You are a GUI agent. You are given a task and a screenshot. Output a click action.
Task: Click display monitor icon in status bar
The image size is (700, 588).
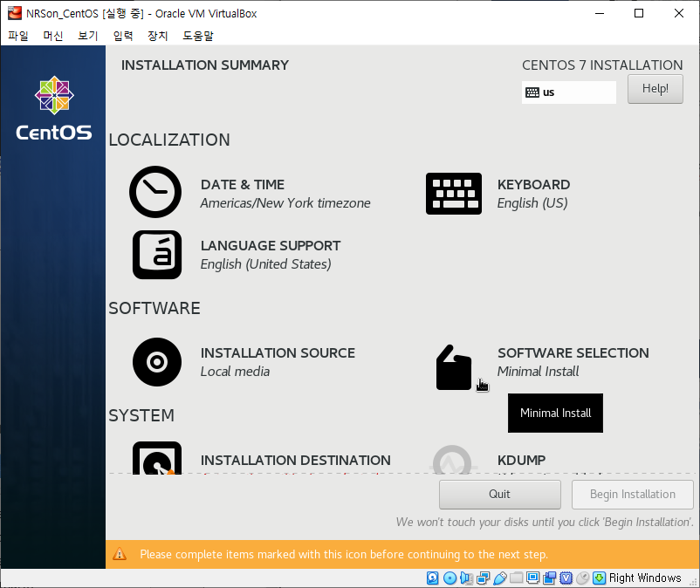tap(532, 578)
